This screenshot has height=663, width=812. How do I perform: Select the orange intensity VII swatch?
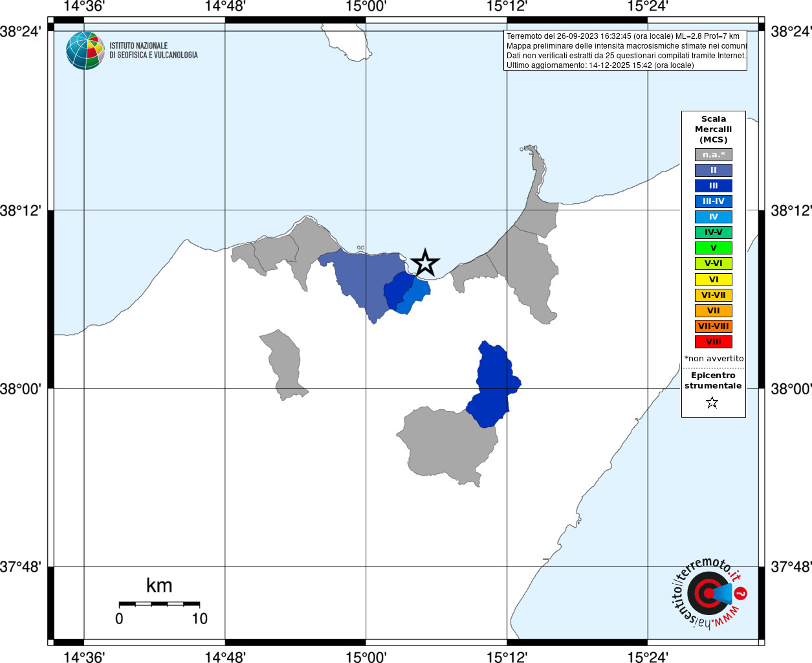[x=714, y=311]
